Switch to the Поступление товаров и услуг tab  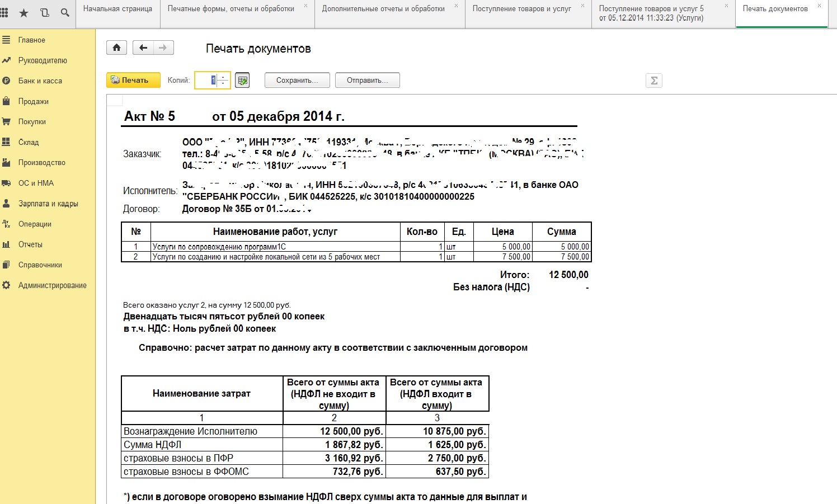click(x=521, y=9)
